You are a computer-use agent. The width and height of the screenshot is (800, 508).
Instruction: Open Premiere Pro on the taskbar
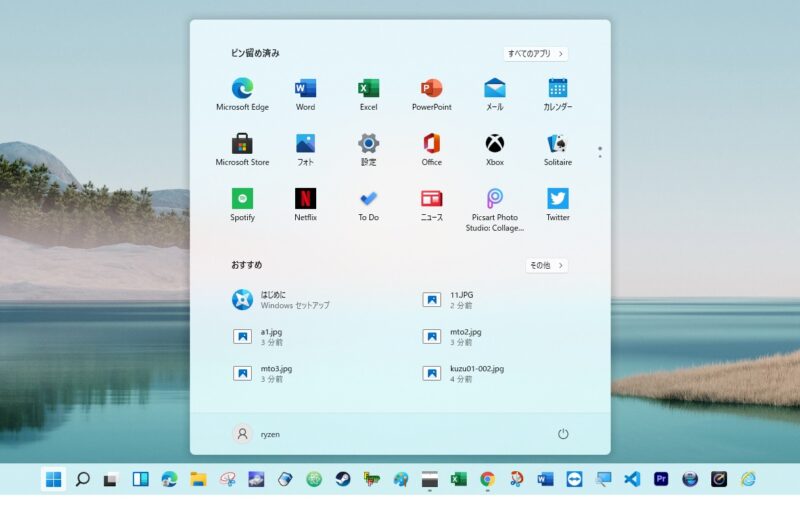click(x=661, y=479)
